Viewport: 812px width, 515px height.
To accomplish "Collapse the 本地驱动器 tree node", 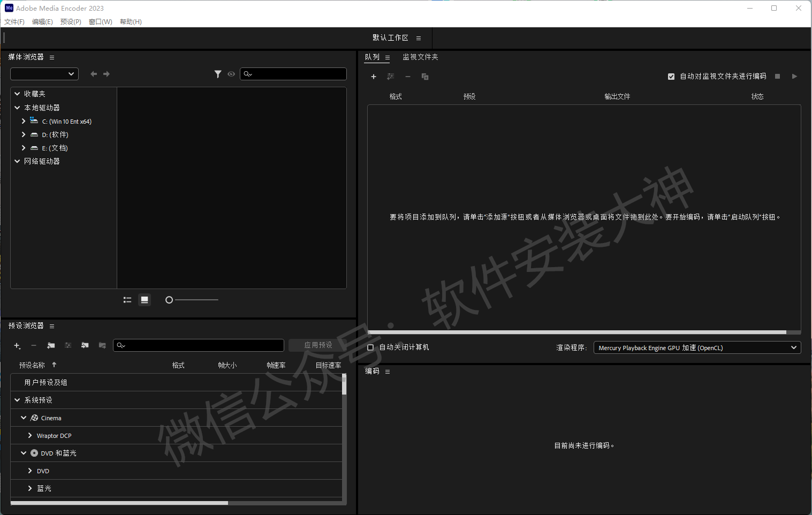I will pyautogui.click(x=17, y=108).
